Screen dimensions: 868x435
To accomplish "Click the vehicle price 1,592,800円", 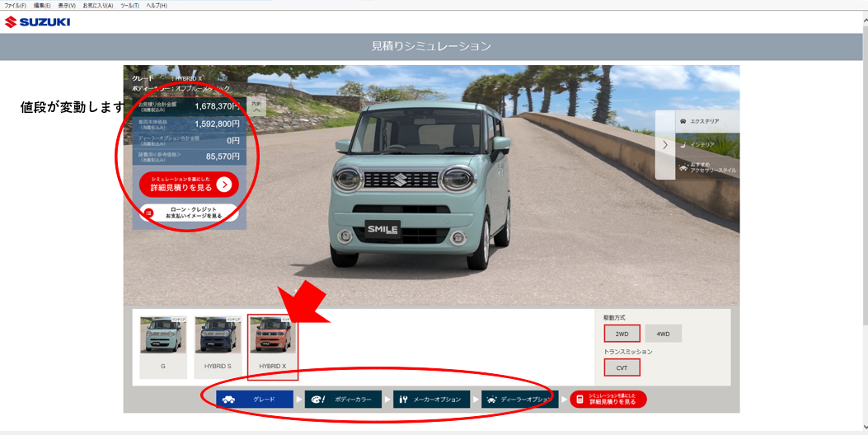I will [x=217, y=124].
